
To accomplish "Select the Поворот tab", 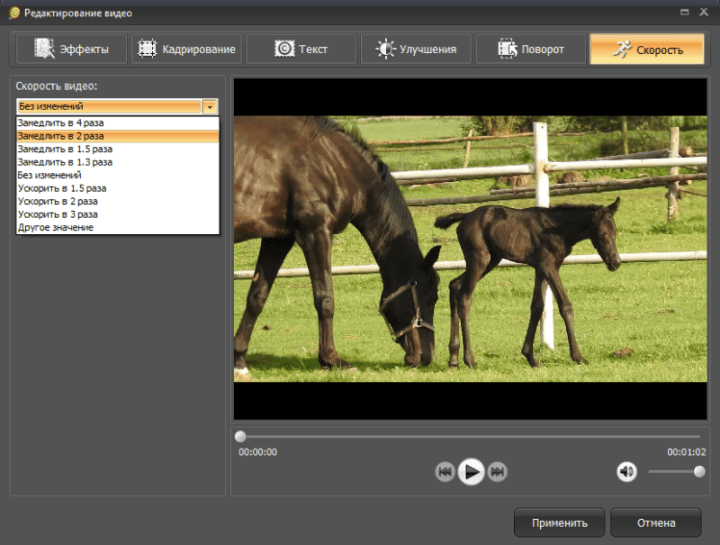I will tap(530, 49).
